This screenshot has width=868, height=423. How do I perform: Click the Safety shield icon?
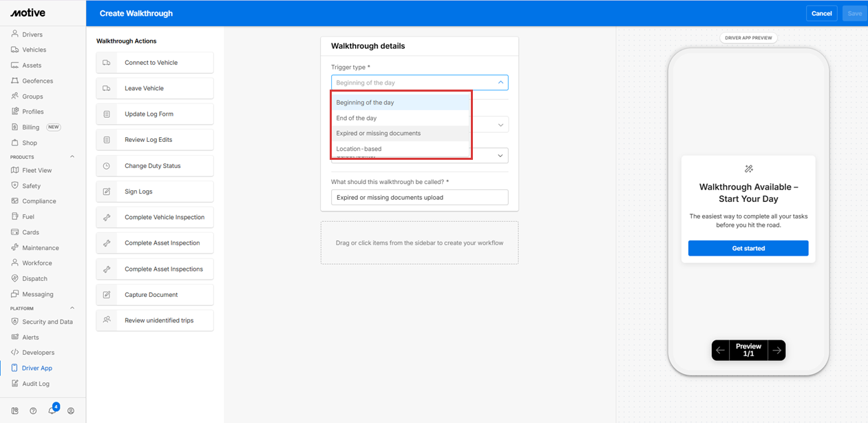click(x=15, y=185)
